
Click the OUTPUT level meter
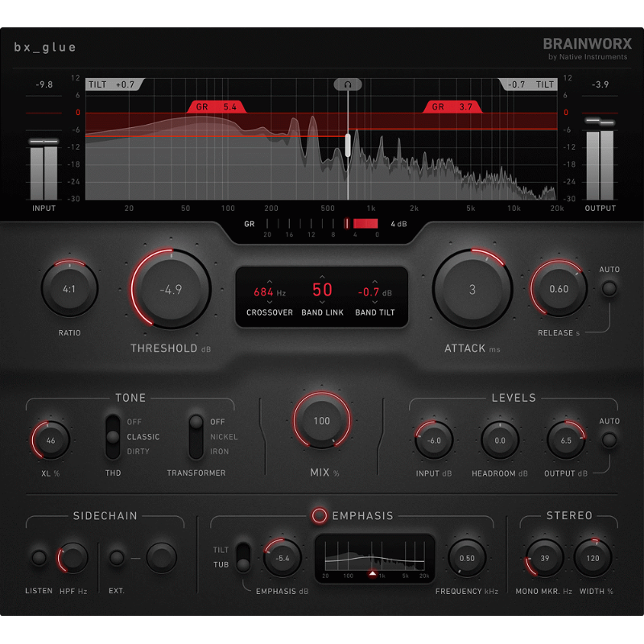(600, 159)
